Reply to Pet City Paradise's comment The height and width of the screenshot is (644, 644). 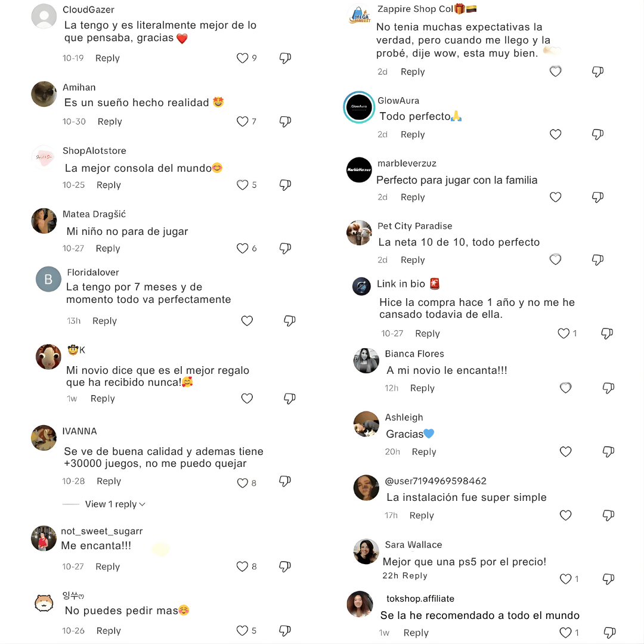[x=413, y=260]
